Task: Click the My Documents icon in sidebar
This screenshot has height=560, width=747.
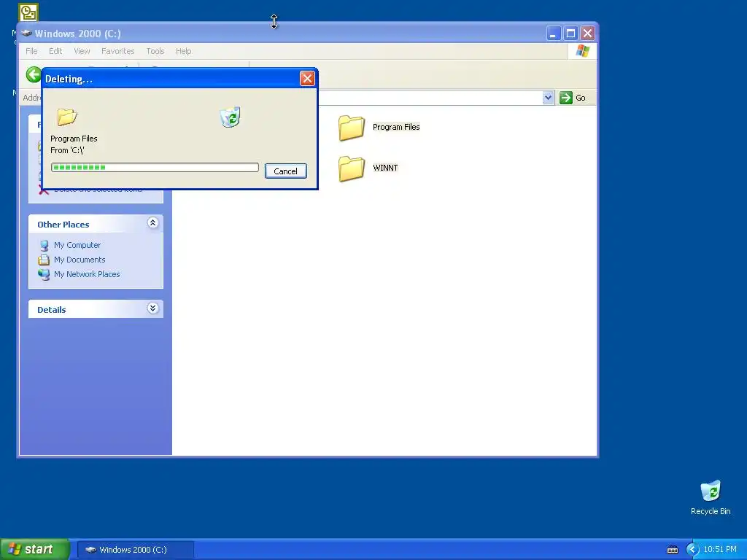Action: tap(44, 260)
